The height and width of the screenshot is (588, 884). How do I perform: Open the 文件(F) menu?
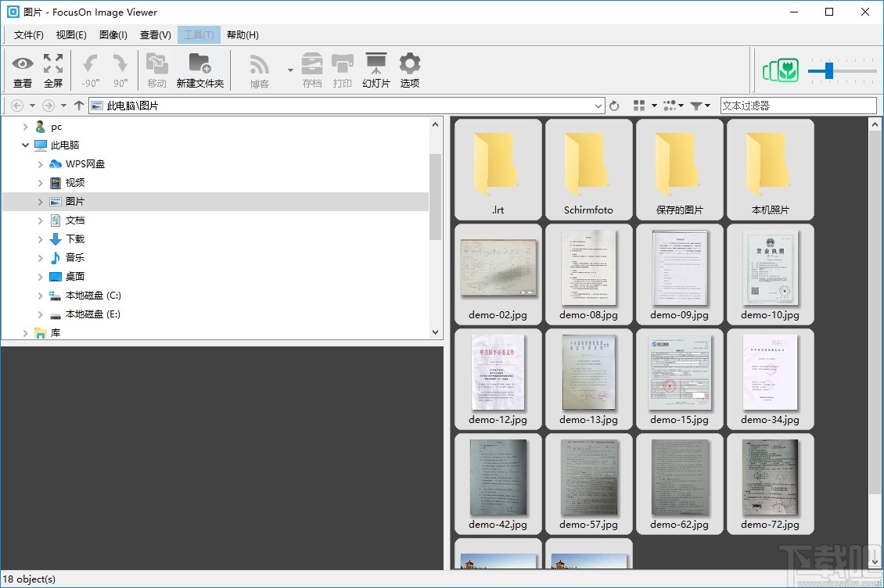pos(29,34)
